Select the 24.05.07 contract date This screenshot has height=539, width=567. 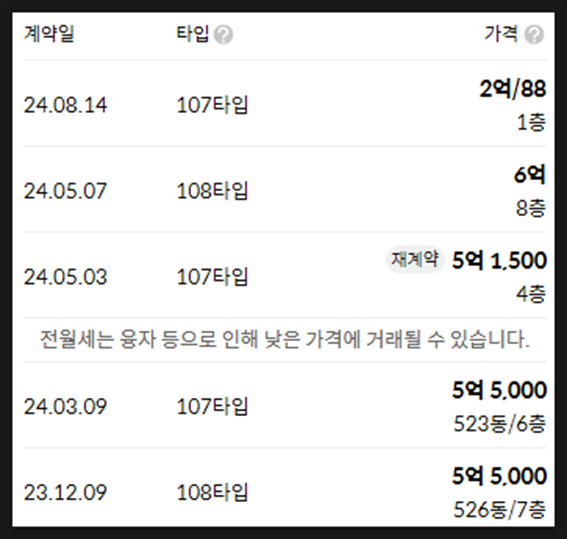pos(65,191)
